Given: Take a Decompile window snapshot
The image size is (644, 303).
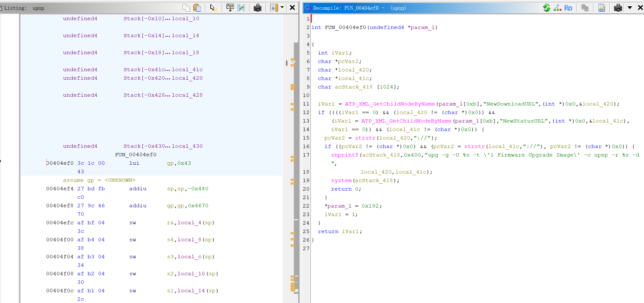Looking at the screenshot, I should 618,8.
